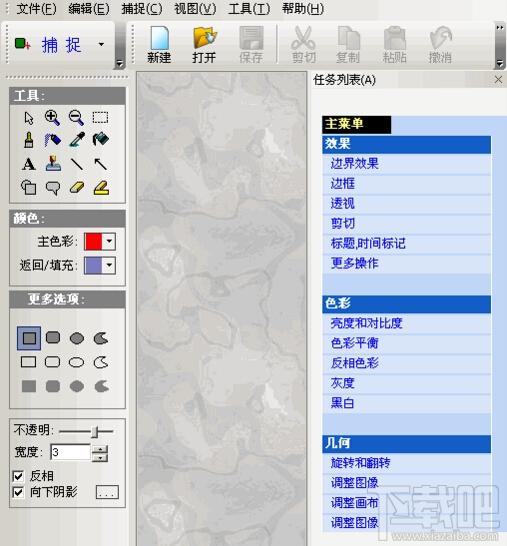Select the yellow eraser with underline tool
This screenshot has width=507, height=546.
pyautogui.click(x=101, y=188)
